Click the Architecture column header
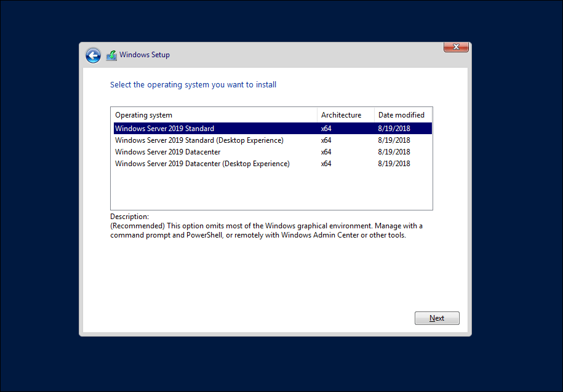 pyautogui.click(x=341, y=115)
